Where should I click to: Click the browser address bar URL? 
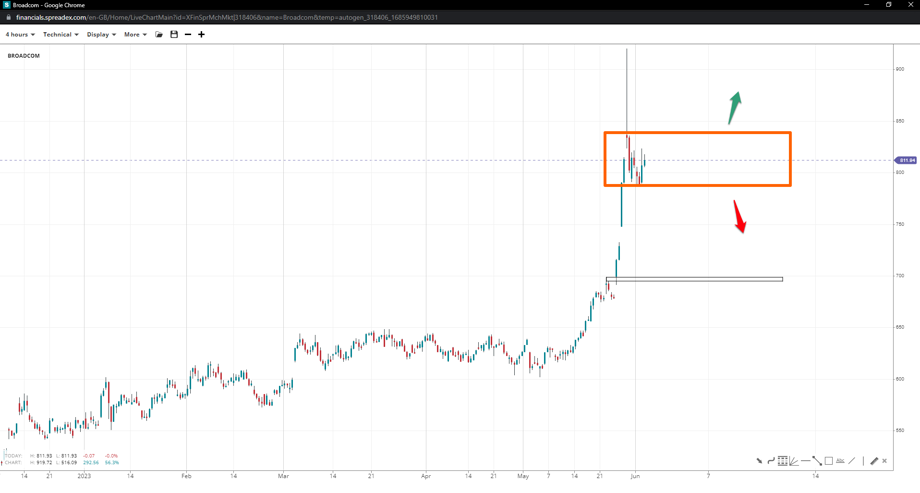(x=230, y=17)
